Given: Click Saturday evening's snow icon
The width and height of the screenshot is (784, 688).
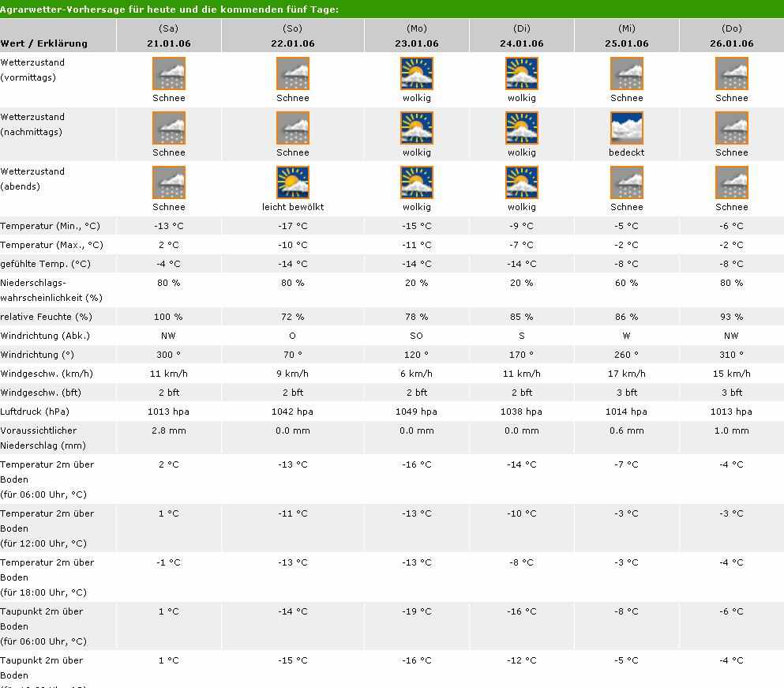Looking at the screenshot, I should click(168, 182).
